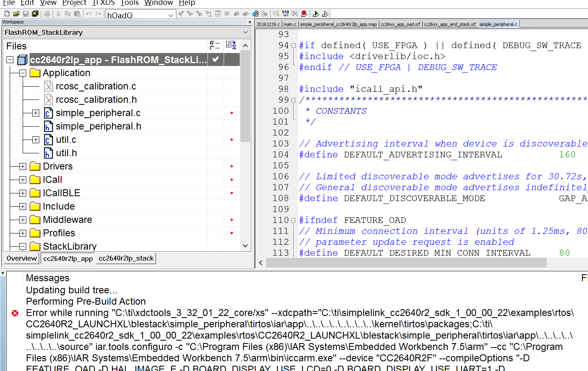Expand the Drivers folder

pos(23,166)
